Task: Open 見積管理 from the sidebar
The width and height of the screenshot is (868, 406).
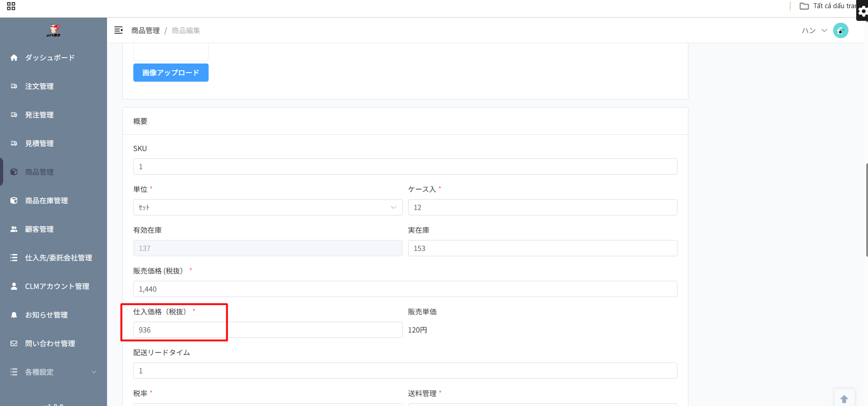Action: (39, 143)
